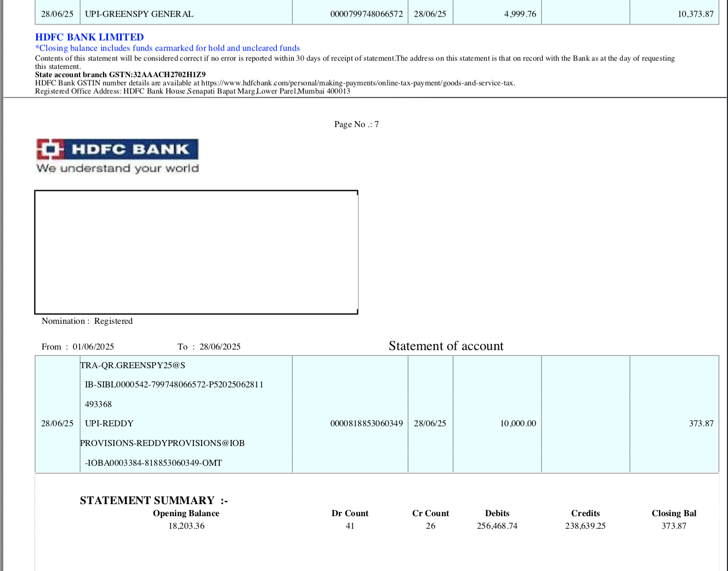Click the 'Closing Bal' column header
This screenshot has height=571, width=728.
tap(674, 513)
